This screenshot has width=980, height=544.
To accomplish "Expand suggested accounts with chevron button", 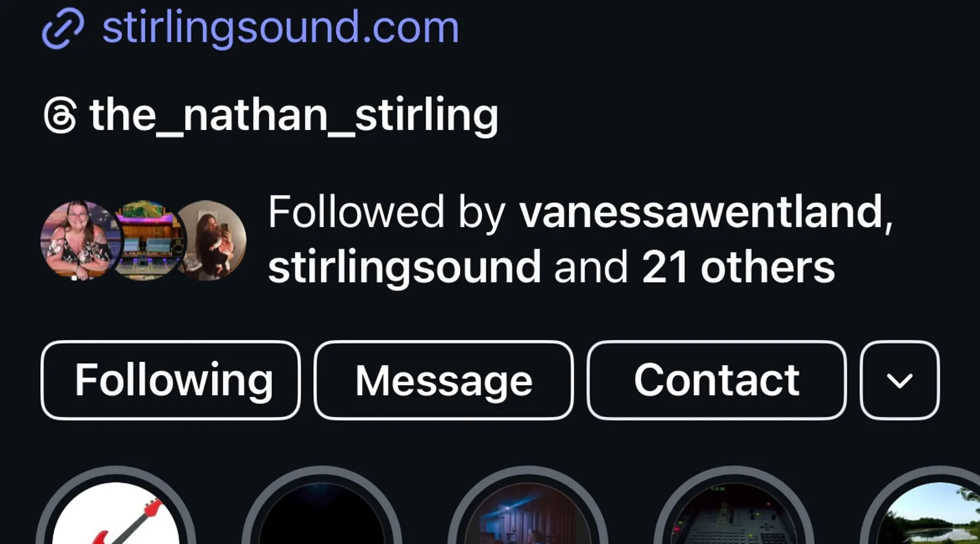I will pyautogui.click(x=899, y=380).
